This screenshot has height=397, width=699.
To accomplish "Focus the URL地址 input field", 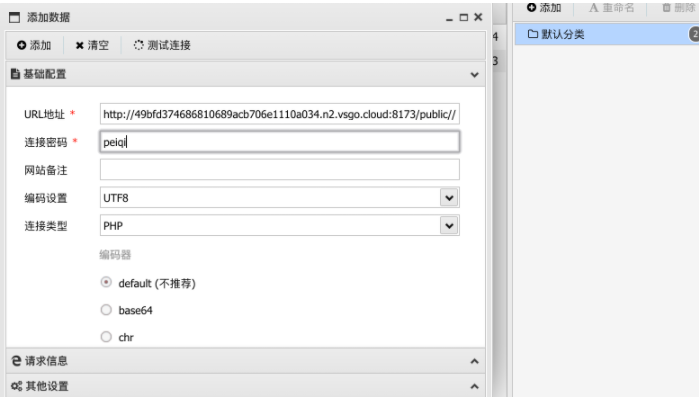I will 280,114.
